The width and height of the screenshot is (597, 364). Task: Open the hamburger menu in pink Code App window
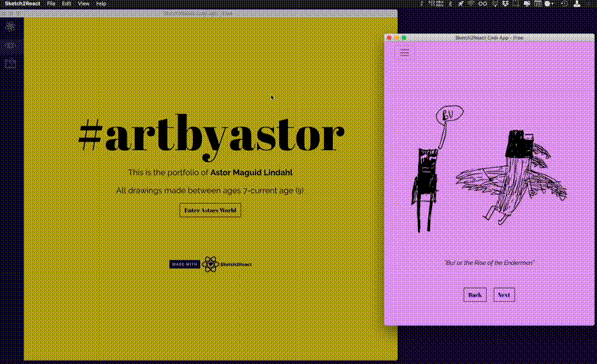pos(404,52)
